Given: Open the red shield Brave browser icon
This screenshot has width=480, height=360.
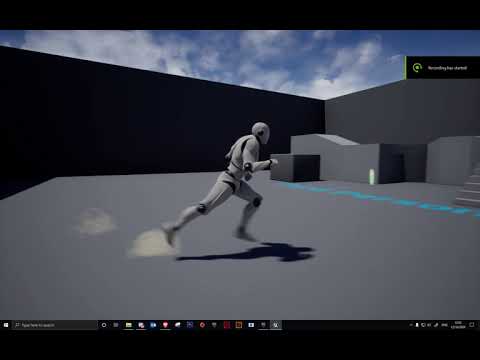Looking at the screenshot, I should coord(165,325).
